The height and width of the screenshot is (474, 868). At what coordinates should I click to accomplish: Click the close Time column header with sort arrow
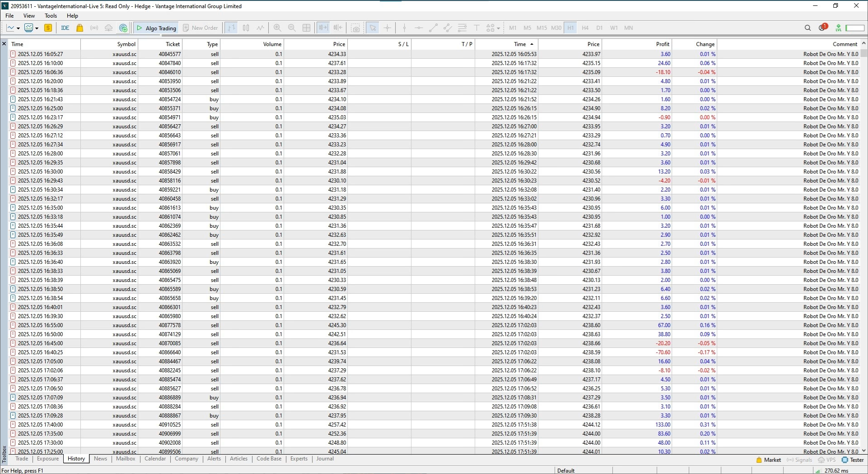point(507,44)
